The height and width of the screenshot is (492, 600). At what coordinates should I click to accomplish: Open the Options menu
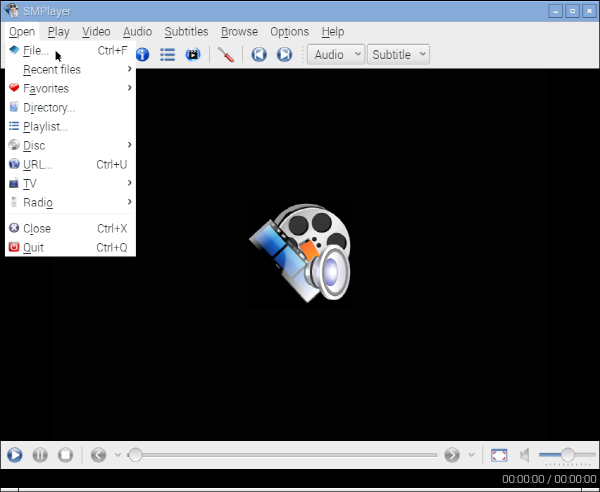(290, 32)
